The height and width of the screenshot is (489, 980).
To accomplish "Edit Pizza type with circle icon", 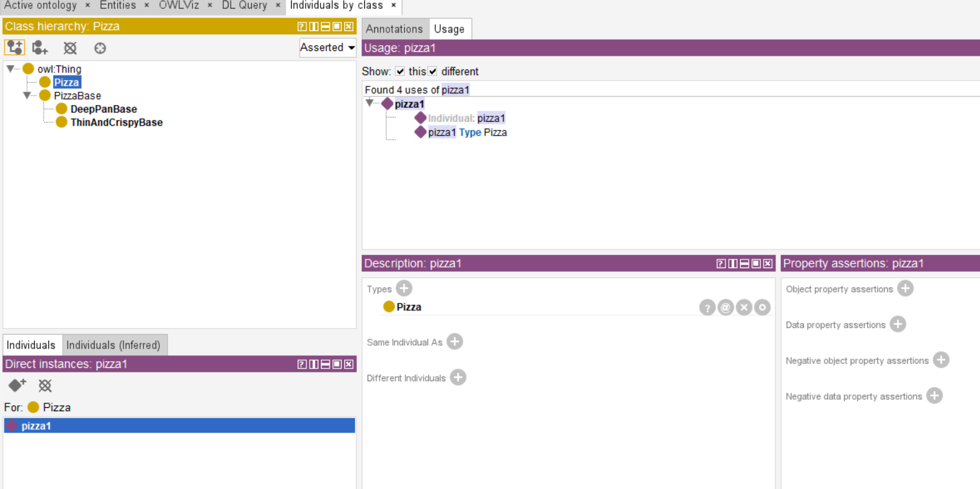I will pos(762,307).
